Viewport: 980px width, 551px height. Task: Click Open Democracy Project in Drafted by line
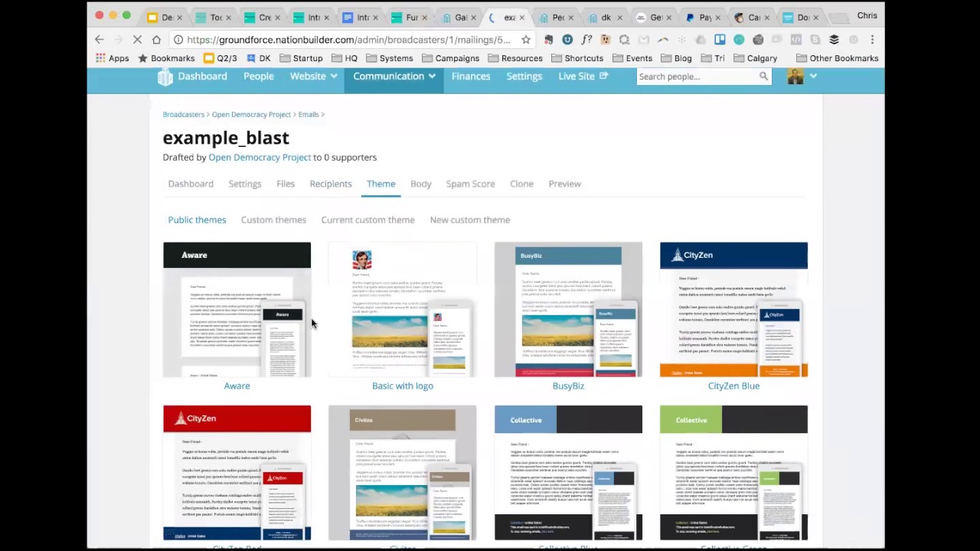260,158
